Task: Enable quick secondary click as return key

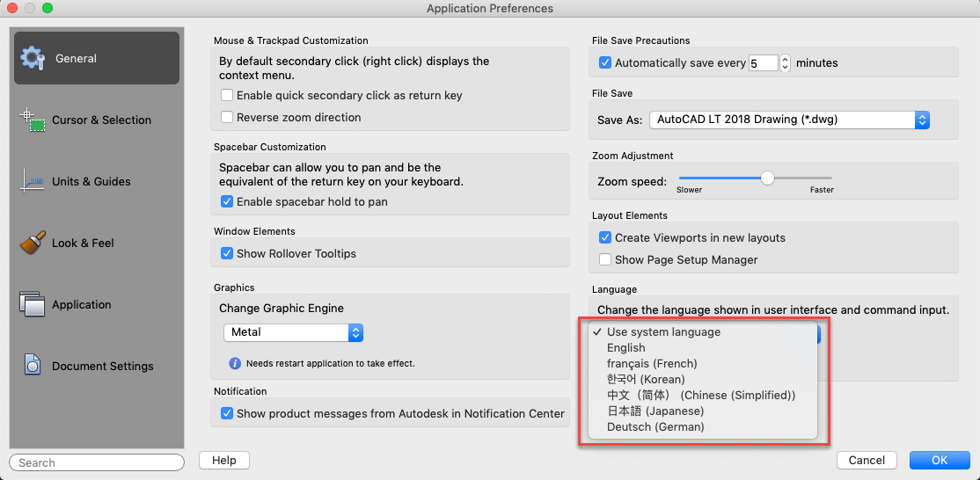Action: pyautogui.click(x=227, y=95)
